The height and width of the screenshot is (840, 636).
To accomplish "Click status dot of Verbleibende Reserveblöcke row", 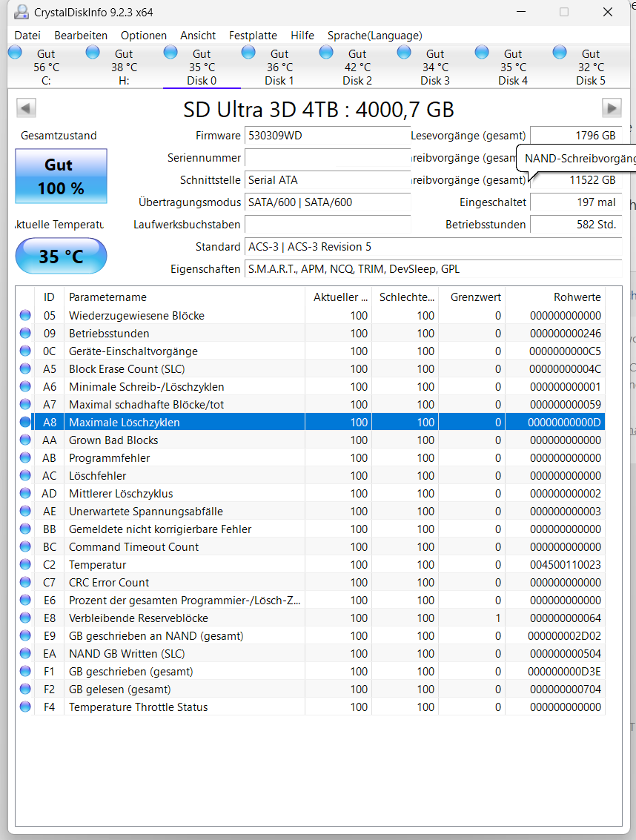I will 25,618.
